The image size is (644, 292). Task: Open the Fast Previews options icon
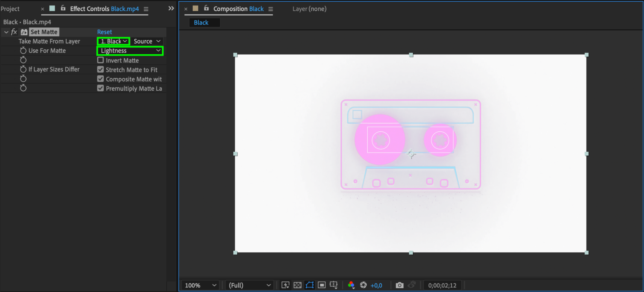click(x=285, y=285)
